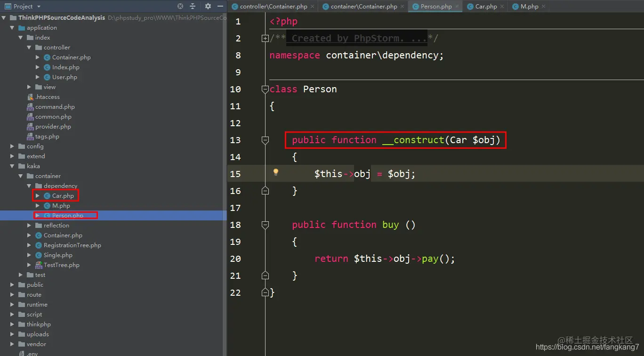The height and width of the screenshot is (356, 644).
Task: Click the Project panel vertical scrollbar
Action: pos(225,184)
